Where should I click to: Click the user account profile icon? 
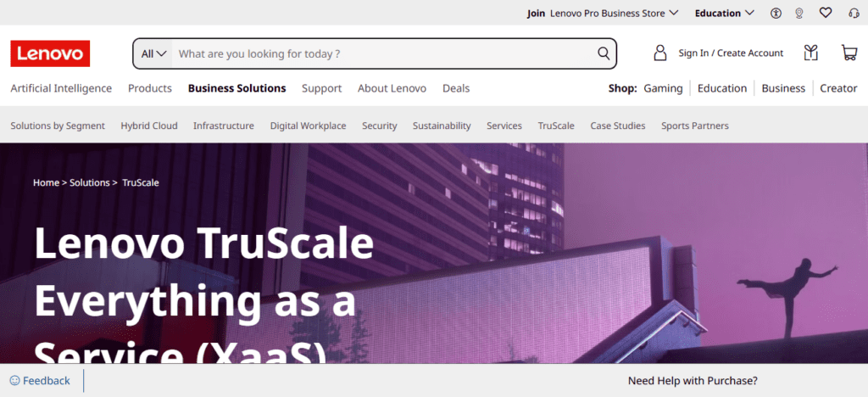click(659, 53)
